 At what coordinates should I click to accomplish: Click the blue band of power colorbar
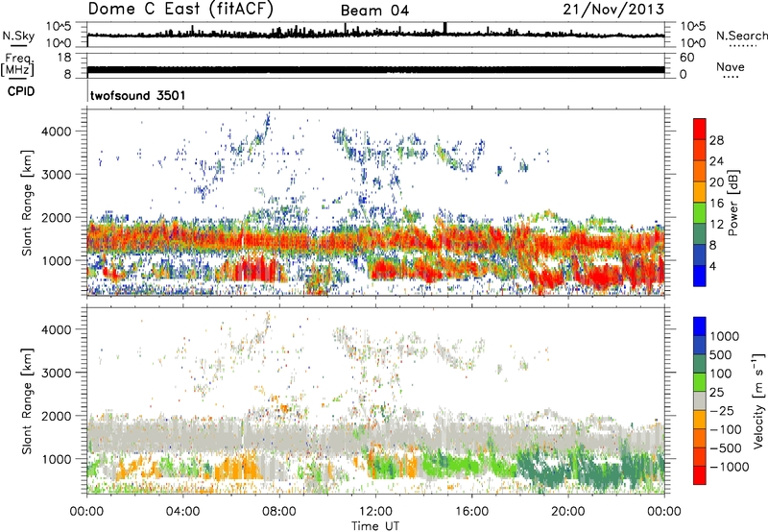pos(700,276)
